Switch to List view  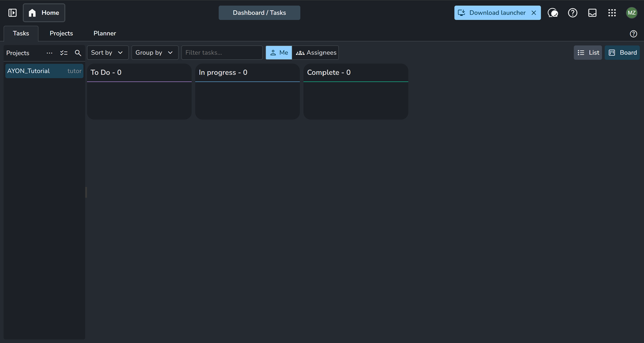(x=588, y=53)
